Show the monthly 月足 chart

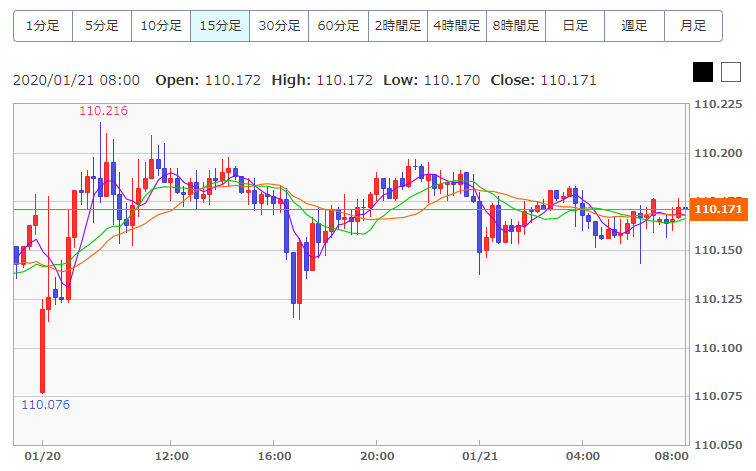click(693, 26)
